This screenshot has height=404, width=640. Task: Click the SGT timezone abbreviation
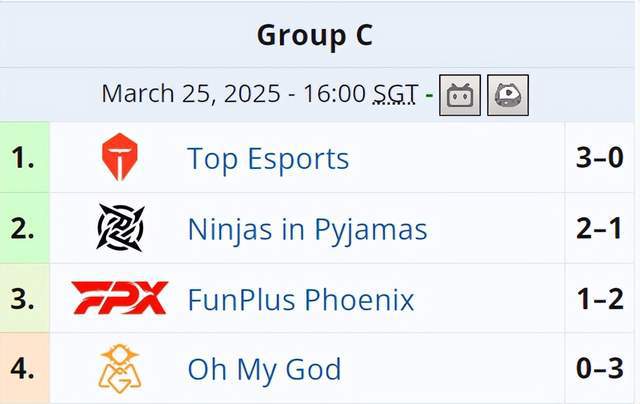396,93
